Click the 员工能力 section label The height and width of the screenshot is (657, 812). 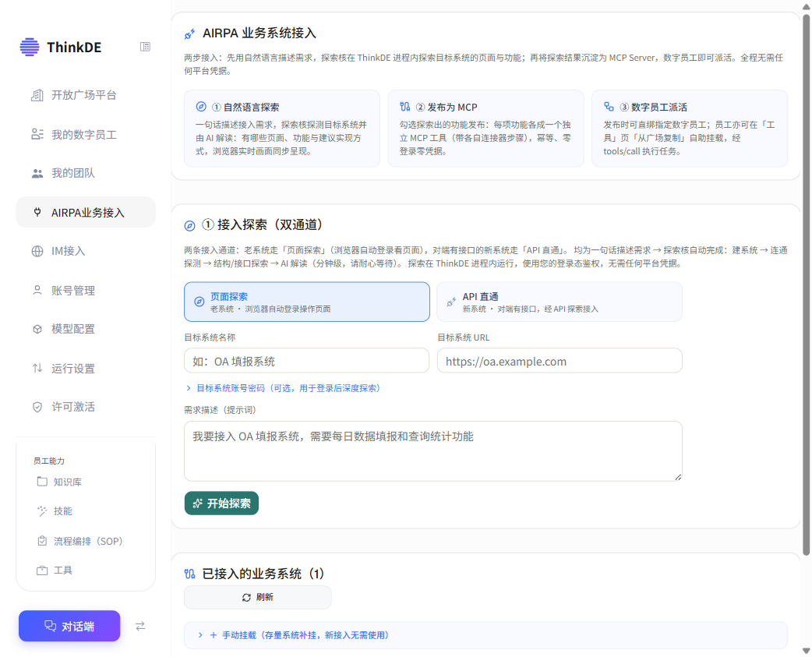48,461
